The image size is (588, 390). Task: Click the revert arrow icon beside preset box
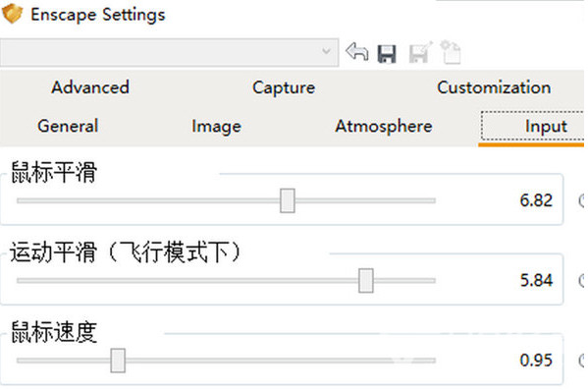[357, 52]
